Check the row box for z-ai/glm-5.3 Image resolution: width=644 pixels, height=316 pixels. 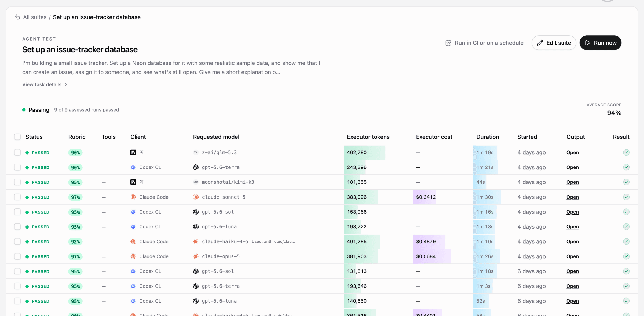(17, 153)
